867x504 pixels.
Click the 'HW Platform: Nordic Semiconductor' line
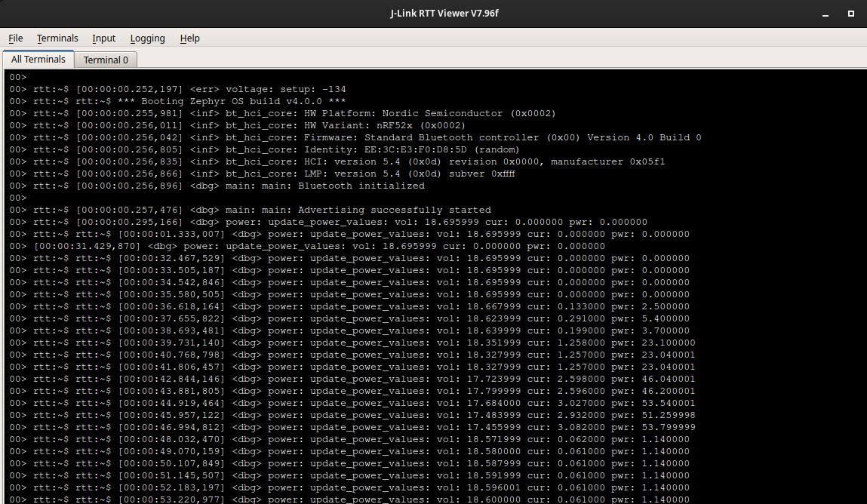point(282,113)
